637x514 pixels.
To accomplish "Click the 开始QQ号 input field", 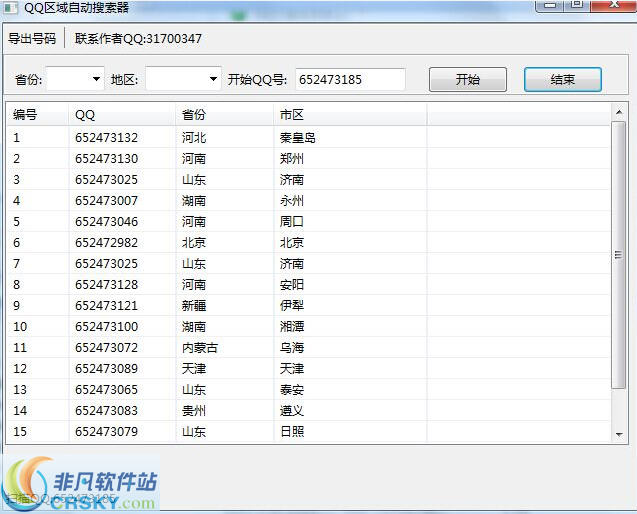I will click(350, 79).
